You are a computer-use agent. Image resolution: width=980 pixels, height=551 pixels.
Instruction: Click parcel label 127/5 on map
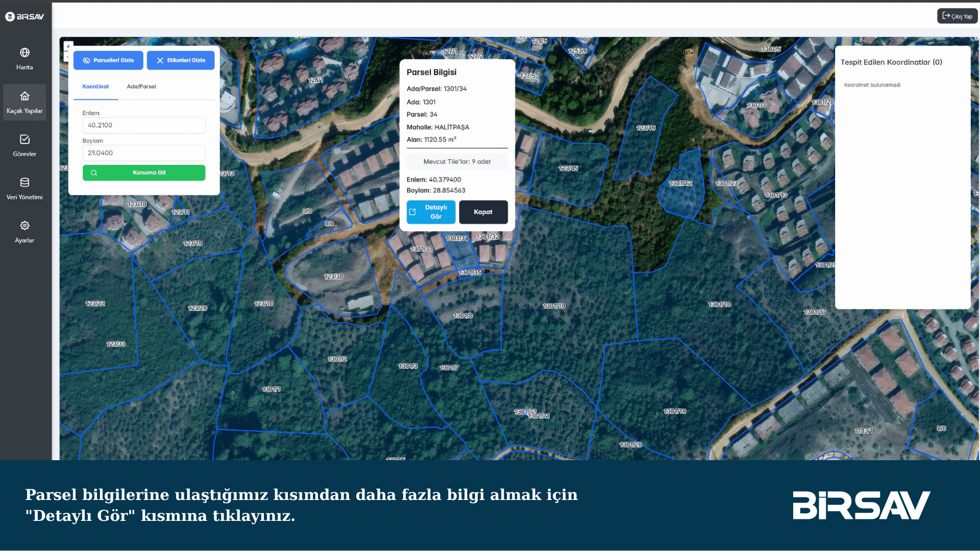click(527, 76)
